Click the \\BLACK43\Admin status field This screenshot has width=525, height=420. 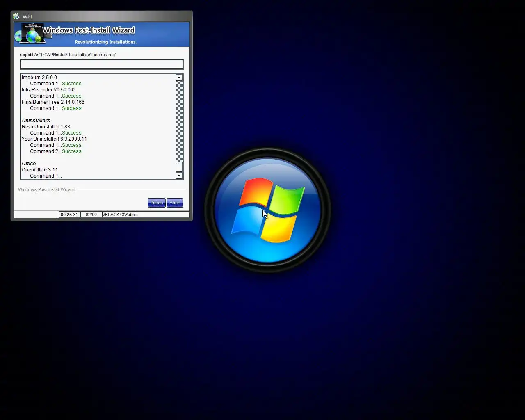pyautogui.click(x=146, y=215)
